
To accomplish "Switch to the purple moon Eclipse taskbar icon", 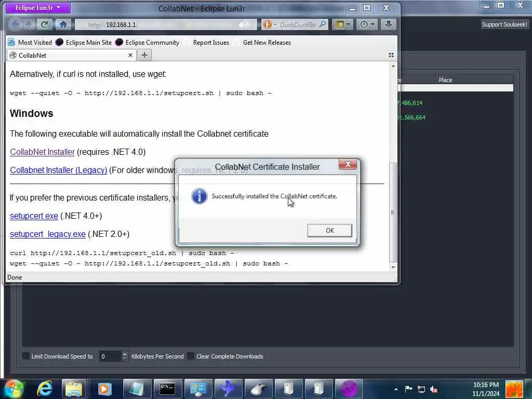I will [349, 389].
